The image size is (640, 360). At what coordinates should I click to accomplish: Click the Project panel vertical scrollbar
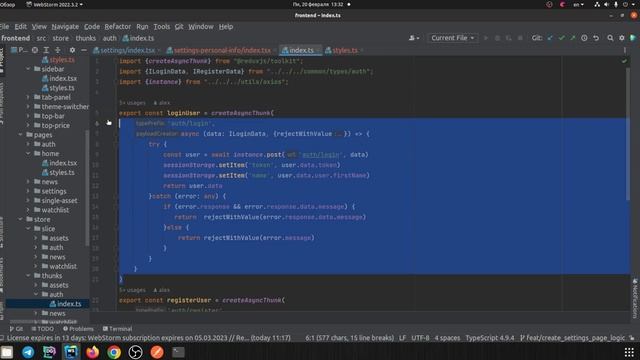(x=87, y=188)
